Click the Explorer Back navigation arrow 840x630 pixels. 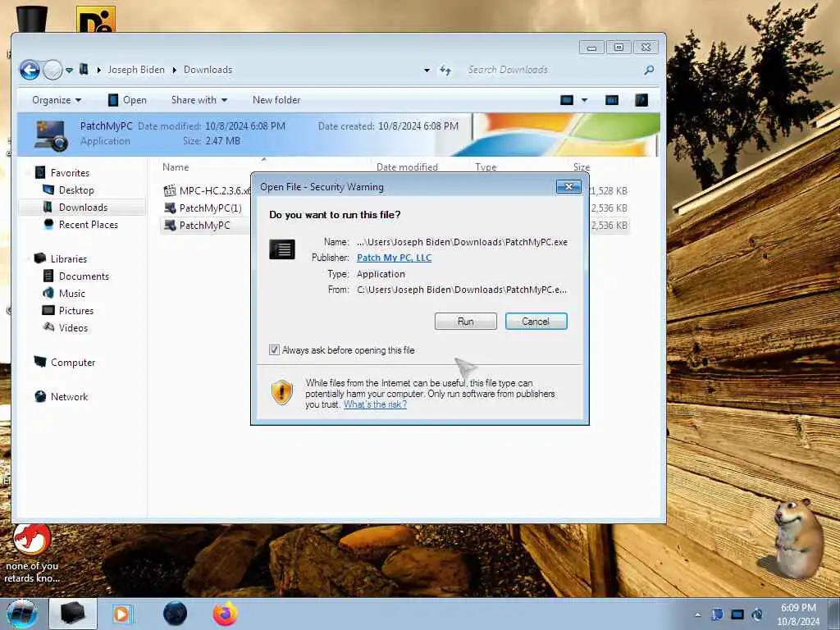[x=30, y=70]
